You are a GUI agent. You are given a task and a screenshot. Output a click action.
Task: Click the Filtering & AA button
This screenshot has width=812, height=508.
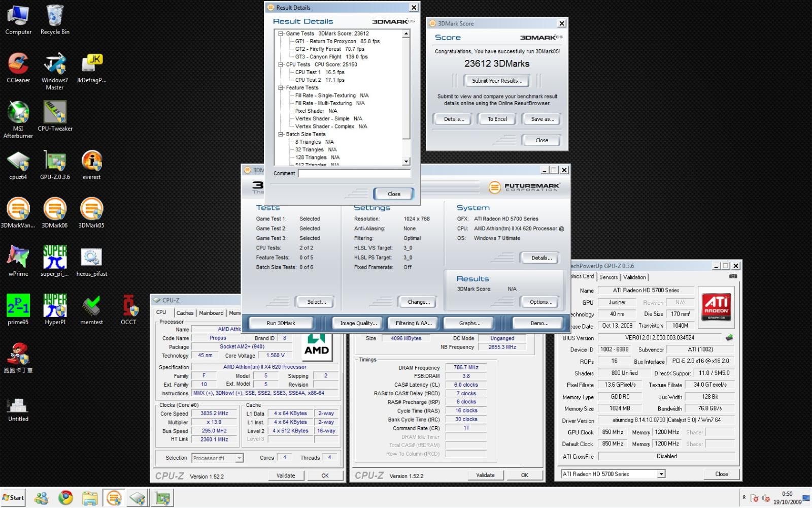(414, 323)
